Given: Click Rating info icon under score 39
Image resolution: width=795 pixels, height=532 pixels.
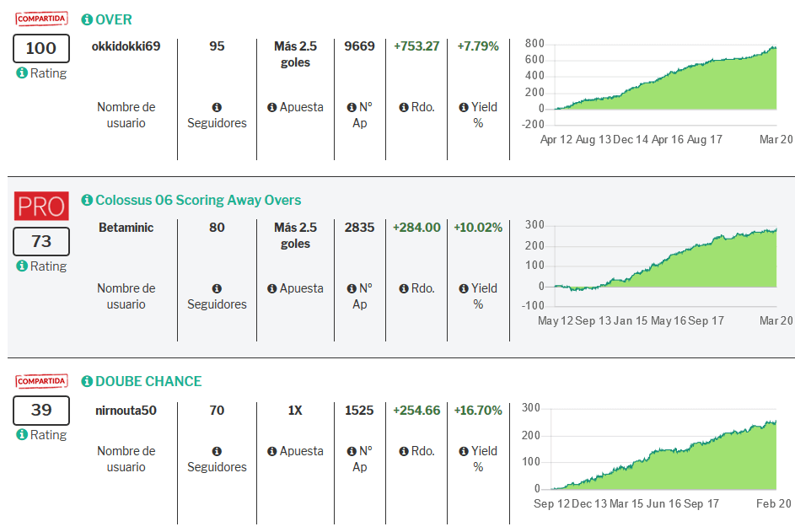Looking at the screenshot, I should pos(22,435).
